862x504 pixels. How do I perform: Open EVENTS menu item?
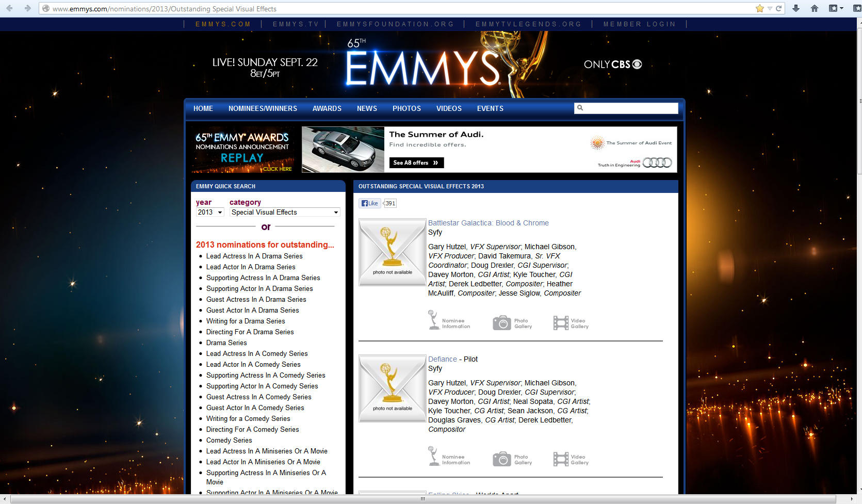490,108
